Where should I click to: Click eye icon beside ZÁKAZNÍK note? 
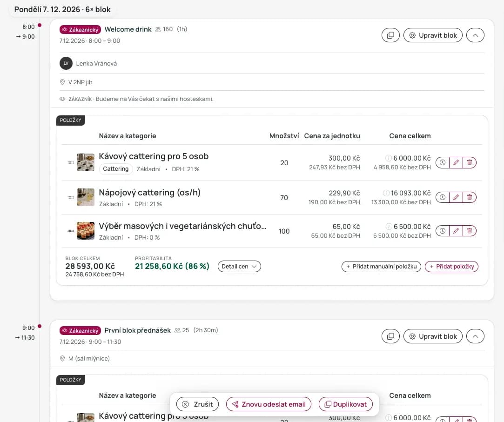pos(63,99)
